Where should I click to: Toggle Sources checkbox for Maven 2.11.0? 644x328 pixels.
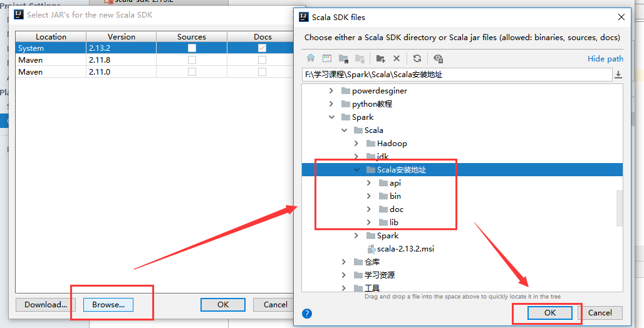(x=192, y=72)
